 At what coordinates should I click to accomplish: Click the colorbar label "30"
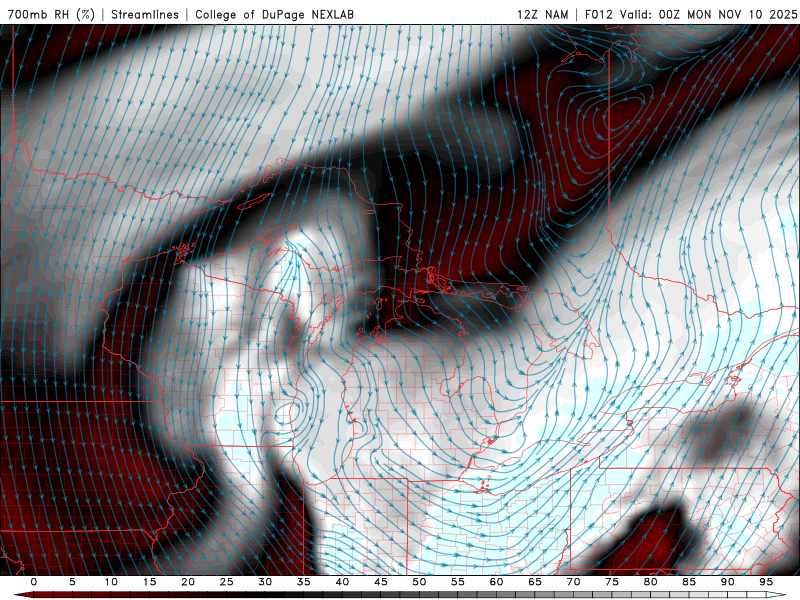pyautogui.click(x=265, y=582)
